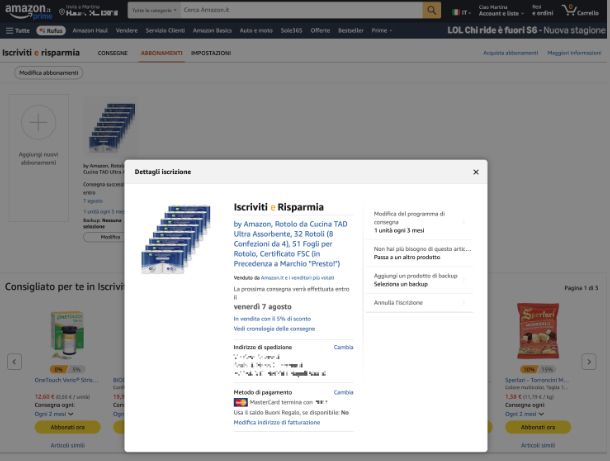Open Articoli simili under Sperlari
This screenshot has height=461, width=610.
(x=538, y=445)
